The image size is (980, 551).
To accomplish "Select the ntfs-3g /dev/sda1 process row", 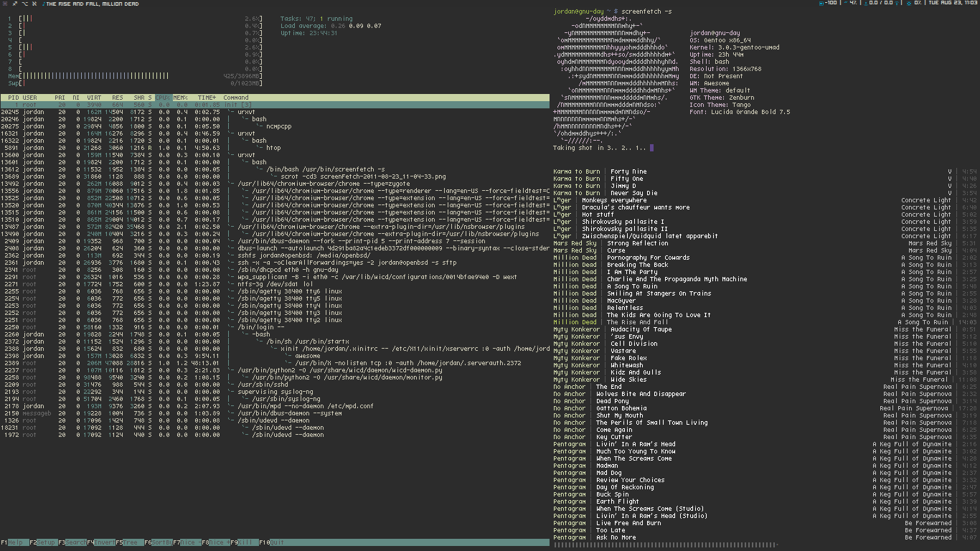I will coord(275,284).
